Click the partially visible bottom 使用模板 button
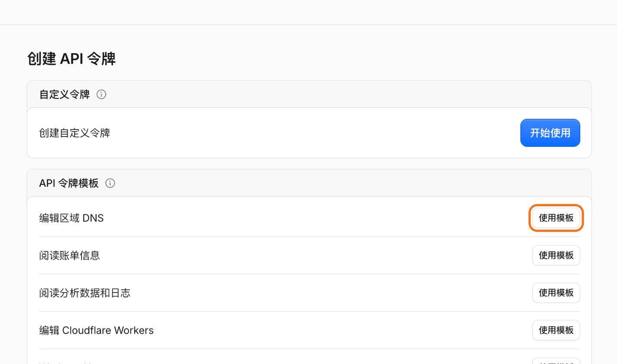The width and height of the screenshot is (617, 364). (x=556, y=361)
